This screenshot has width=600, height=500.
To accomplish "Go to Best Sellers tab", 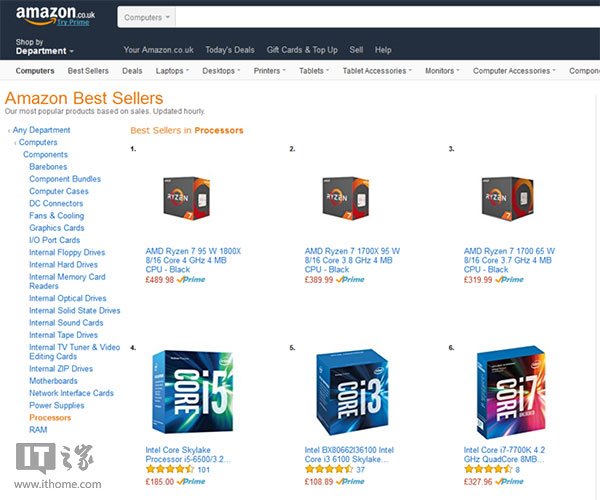I will click(88, 71).
